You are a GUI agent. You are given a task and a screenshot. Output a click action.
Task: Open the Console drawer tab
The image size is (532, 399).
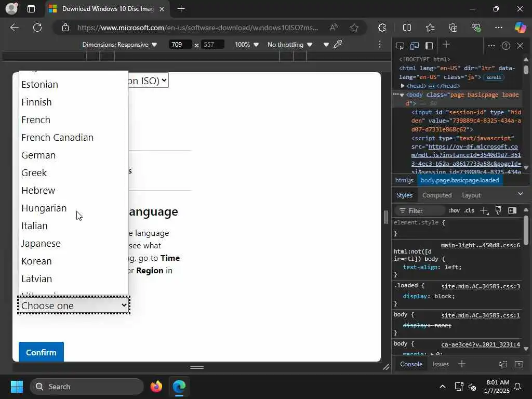tap(411, 364)
